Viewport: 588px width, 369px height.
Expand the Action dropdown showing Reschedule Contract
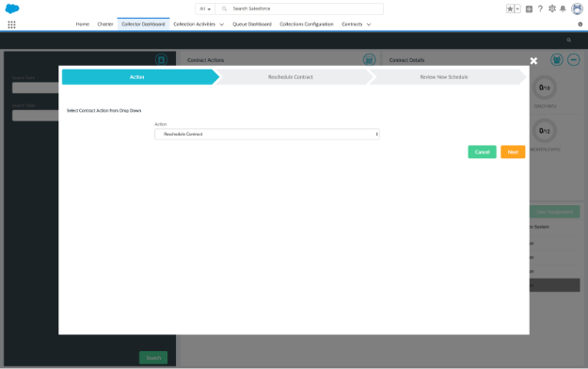tap(267, 134)
